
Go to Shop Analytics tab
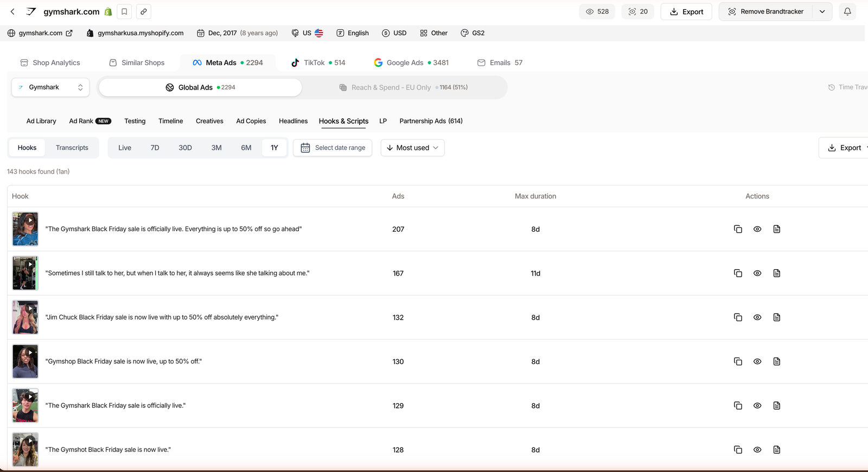pyautogui.click(x=50, y=63)
